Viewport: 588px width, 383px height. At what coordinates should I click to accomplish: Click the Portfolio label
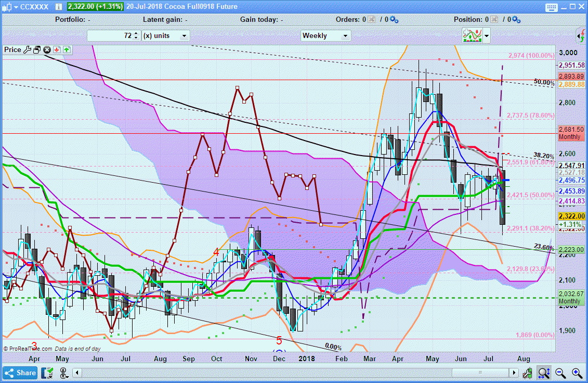tap(70, 20)
